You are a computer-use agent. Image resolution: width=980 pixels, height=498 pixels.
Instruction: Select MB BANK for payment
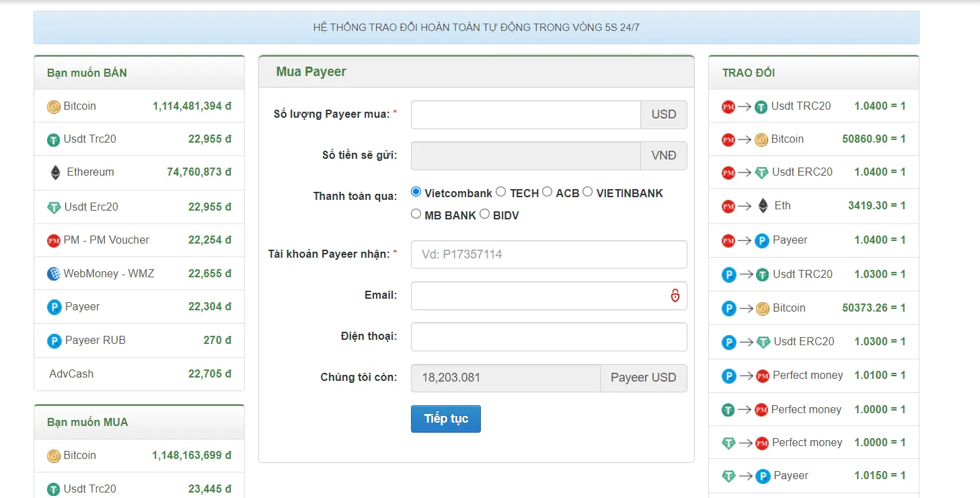pos(416,215)
